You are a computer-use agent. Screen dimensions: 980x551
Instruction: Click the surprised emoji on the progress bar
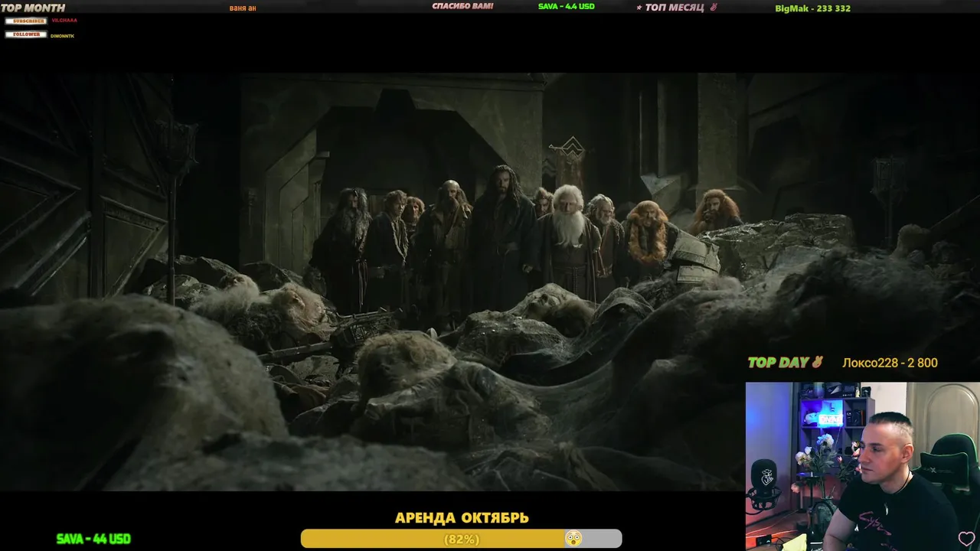click(x=573, y=539)
